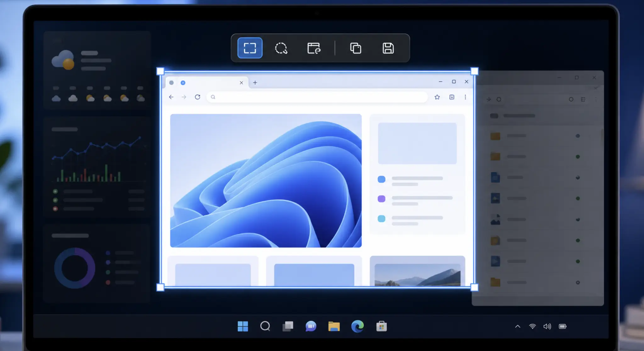Select the window snip mode icon
This screenshot has width=644, height=351.
click(314, 48)
